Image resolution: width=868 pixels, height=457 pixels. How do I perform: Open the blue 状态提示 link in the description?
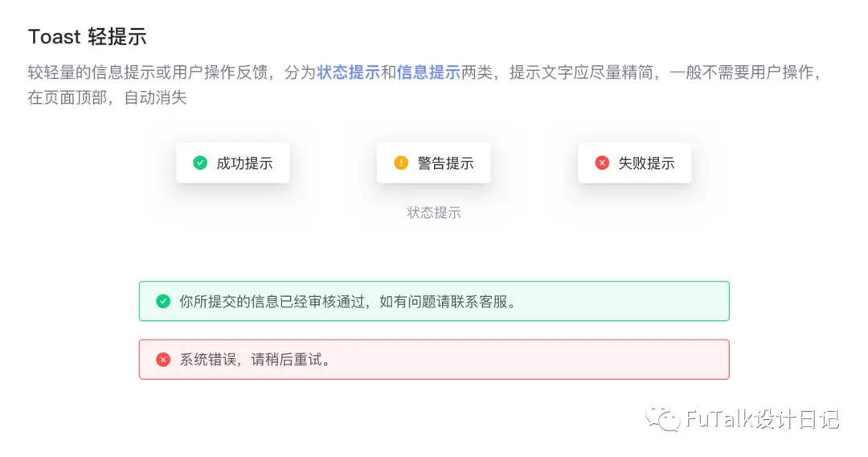point(348,72)
